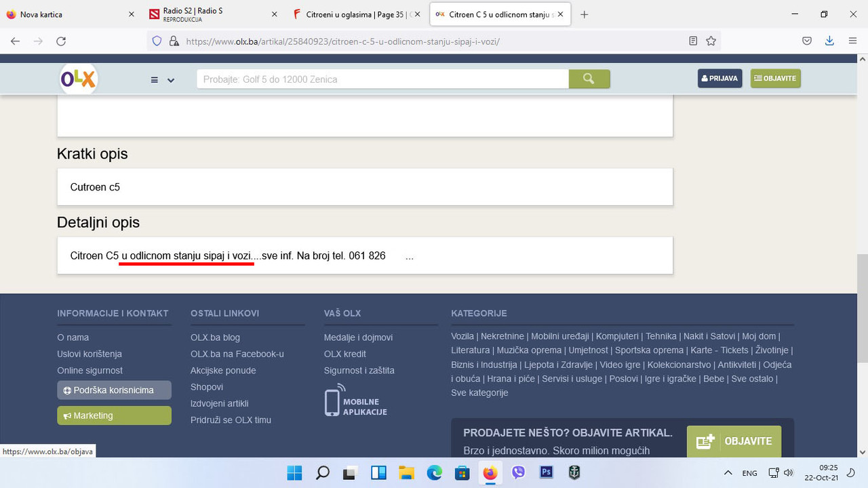Image resolution: width=868 pixels, height=488 pixels.
Task: Click the padlock site info icon
Action: point(174,41)
